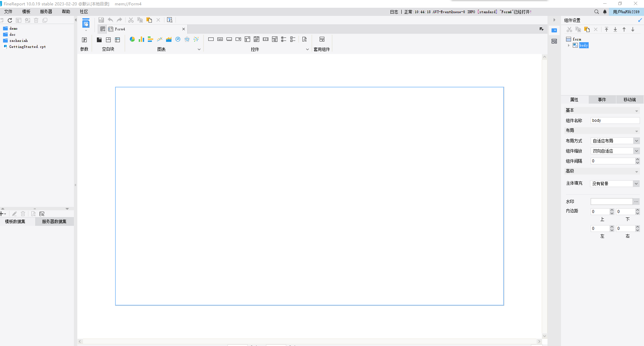Click the label widget icon
This screenshot has width=644, height=346.
(x=220, y=39)
